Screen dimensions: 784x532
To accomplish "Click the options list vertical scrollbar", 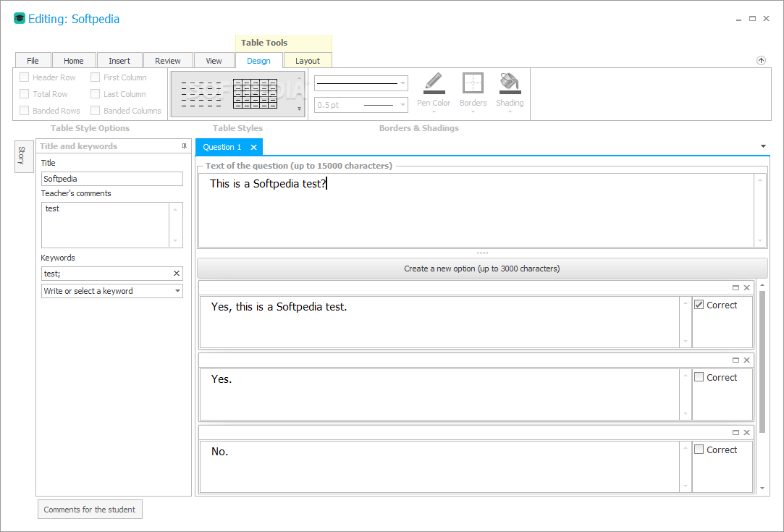I will [762, 361].
